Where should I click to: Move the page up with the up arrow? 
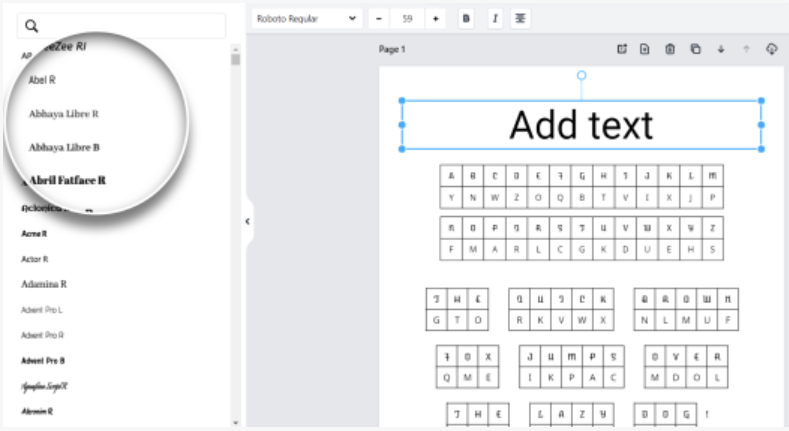coord(746,49)
